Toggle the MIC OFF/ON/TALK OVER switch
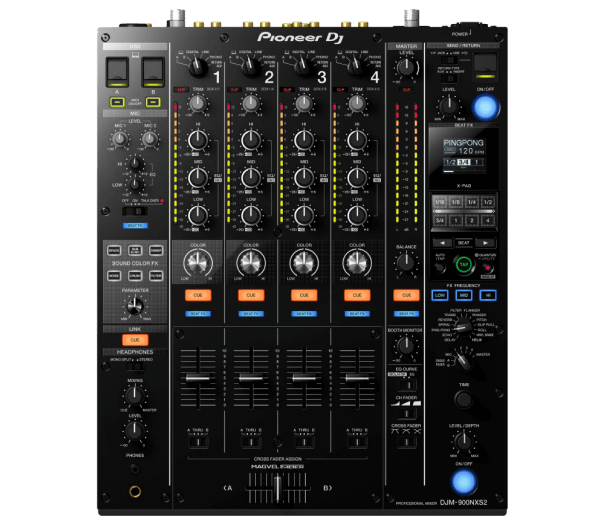Image resolution: width=605 pixels, height=525 pixels. tap(135, 211)
